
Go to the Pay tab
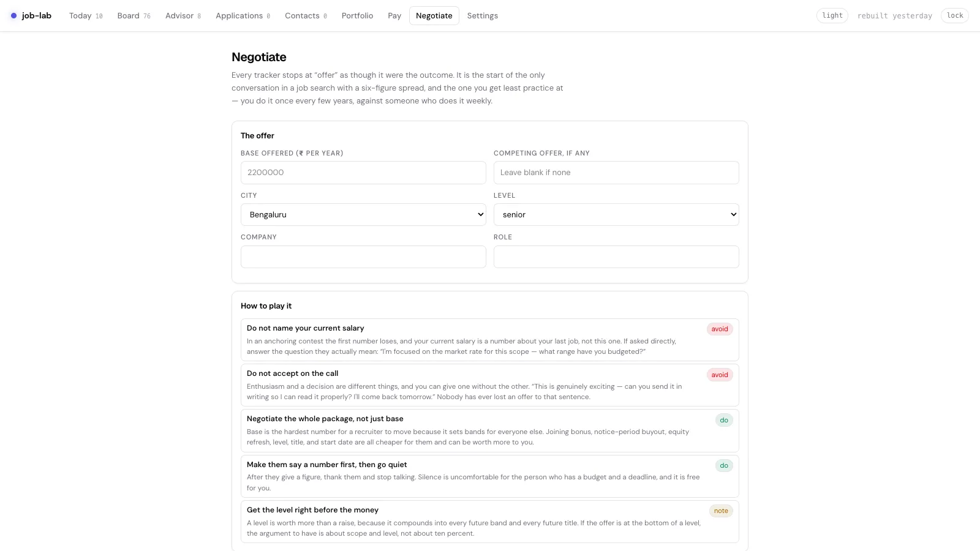[394, 16]
